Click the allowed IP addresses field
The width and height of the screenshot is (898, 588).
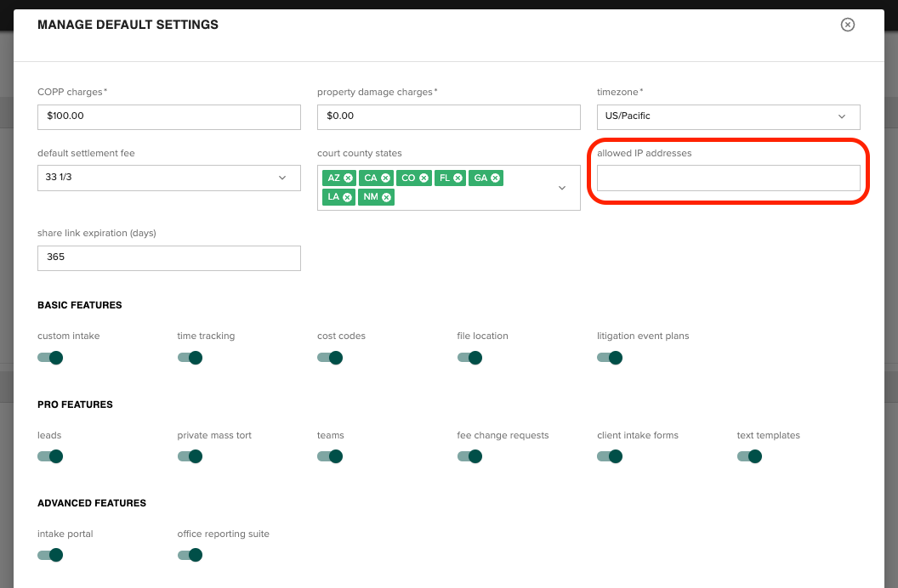pos(729,178)
